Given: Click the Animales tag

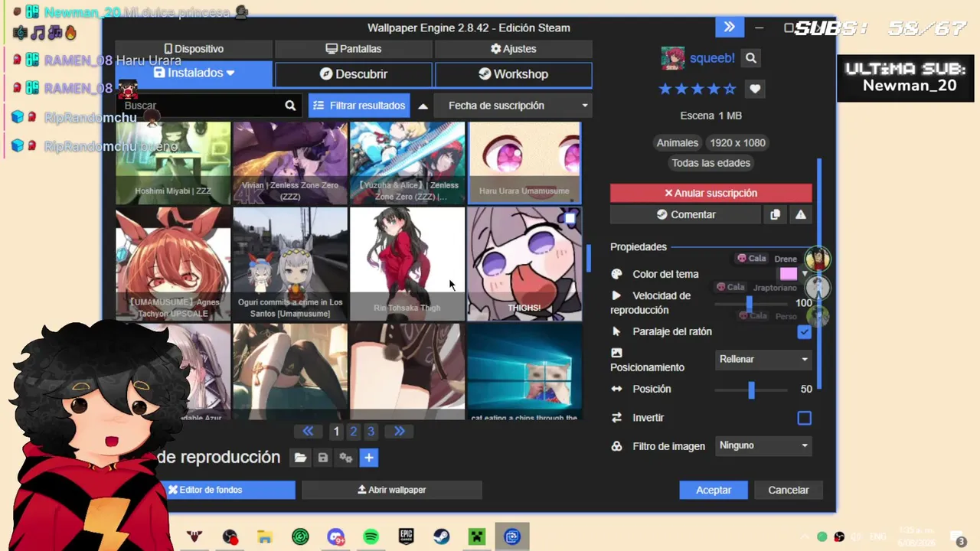Looking at the screenshot, I should coord(678,143).
